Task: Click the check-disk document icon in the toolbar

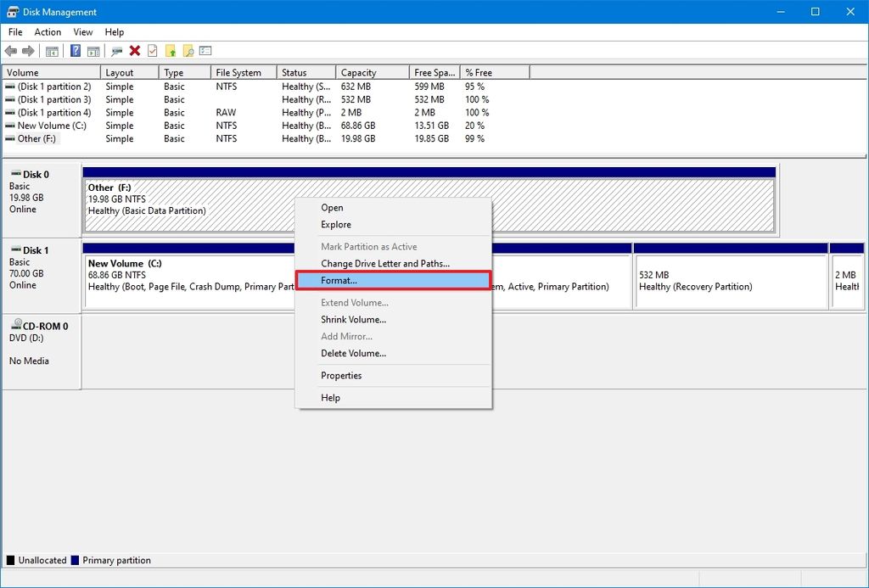Action: (x=152, y=50)
